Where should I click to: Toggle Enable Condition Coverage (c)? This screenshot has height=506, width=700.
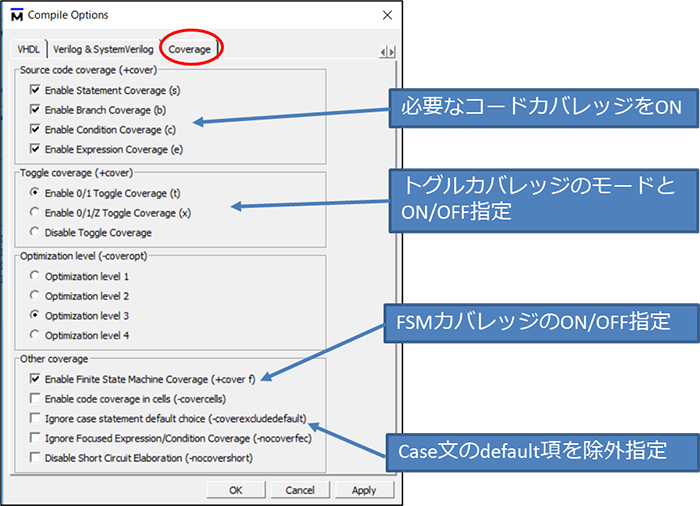pos(36,129)
